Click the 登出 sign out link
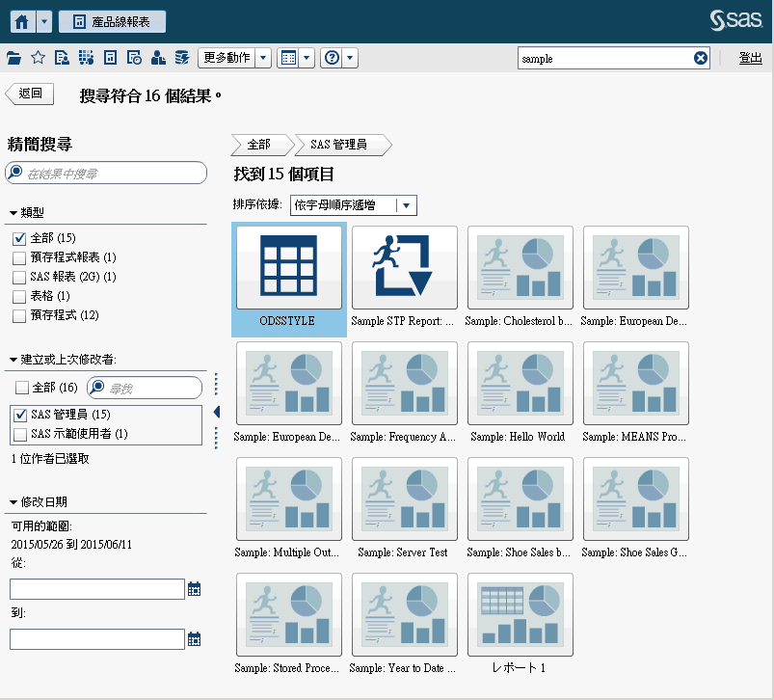The image size is (774, 700). click(750, 58)
